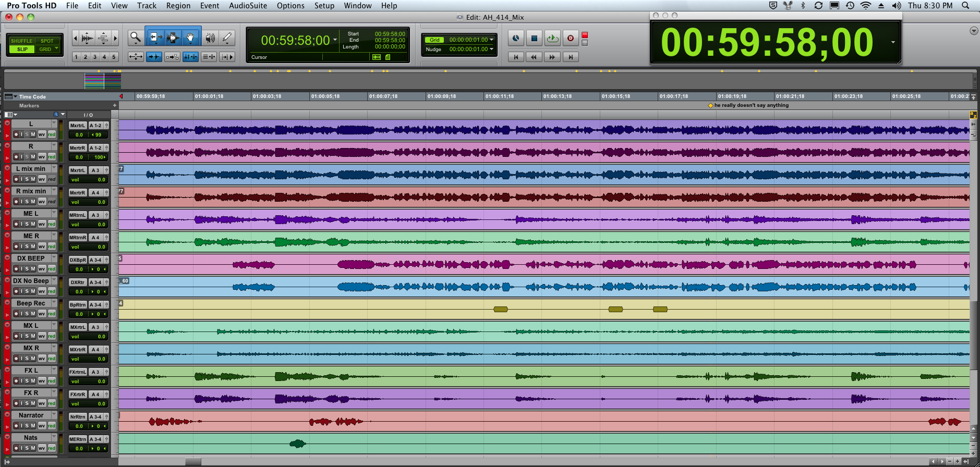The width and height of the screenshot is (980, 467).
Task: Click the R track pan value 100
Action: 99,157
